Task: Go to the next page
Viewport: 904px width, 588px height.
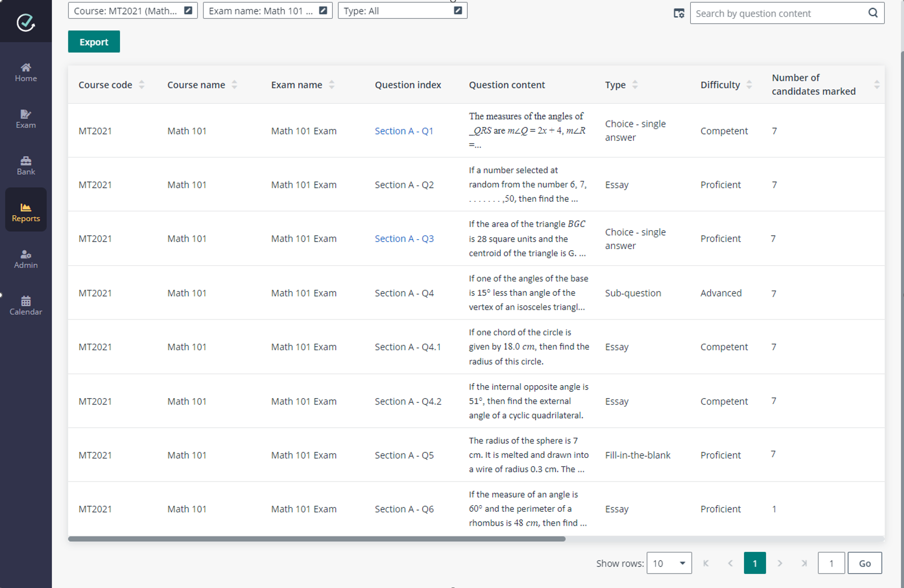Action: click(780, 563)
